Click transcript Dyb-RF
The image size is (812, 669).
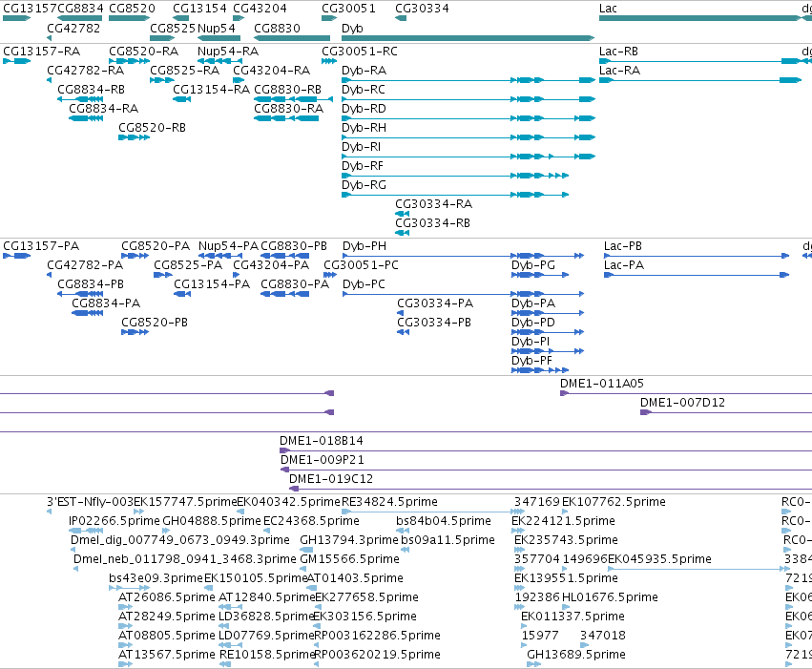[x=363, y=166]
